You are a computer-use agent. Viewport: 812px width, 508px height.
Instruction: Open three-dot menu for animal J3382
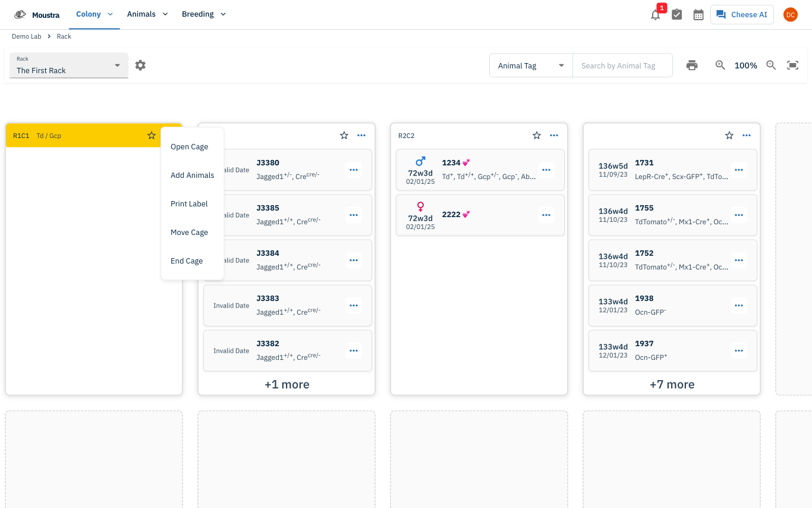pos(354,351)
